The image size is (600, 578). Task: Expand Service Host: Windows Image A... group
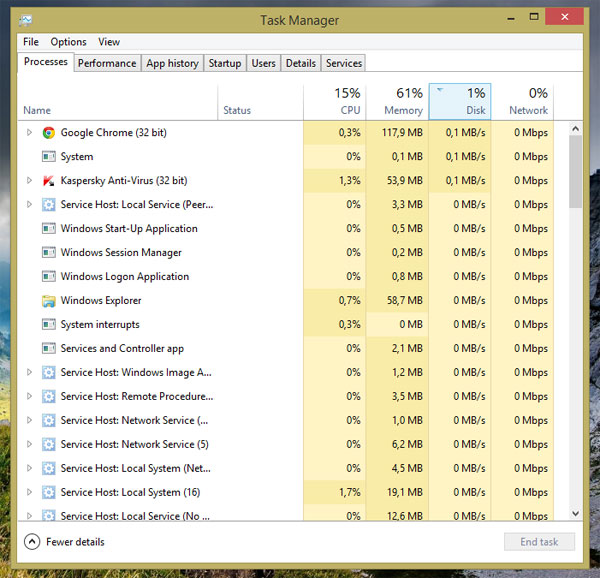tap(29, 373)
